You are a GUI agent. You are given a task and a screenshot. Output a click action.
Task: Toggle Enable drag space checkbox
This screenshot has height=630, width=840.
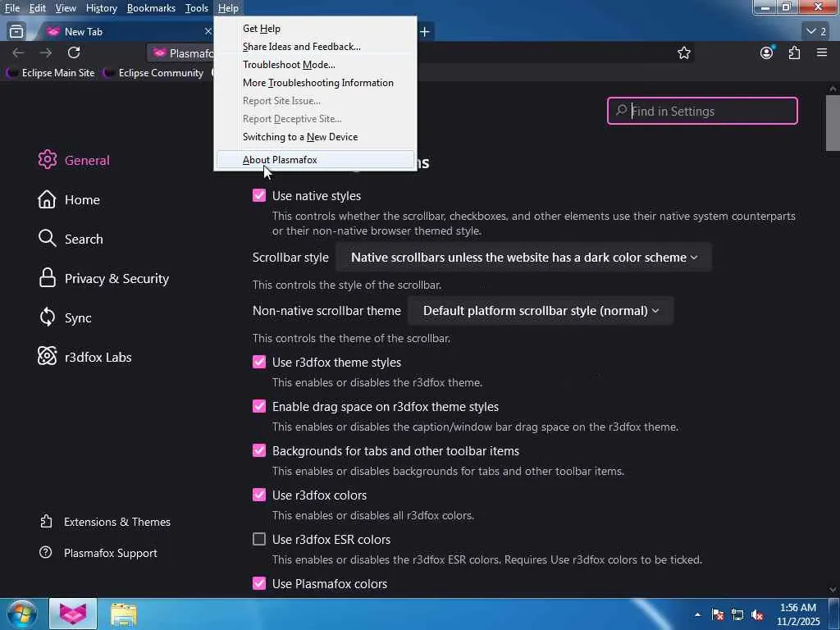(x=258, y=407)
